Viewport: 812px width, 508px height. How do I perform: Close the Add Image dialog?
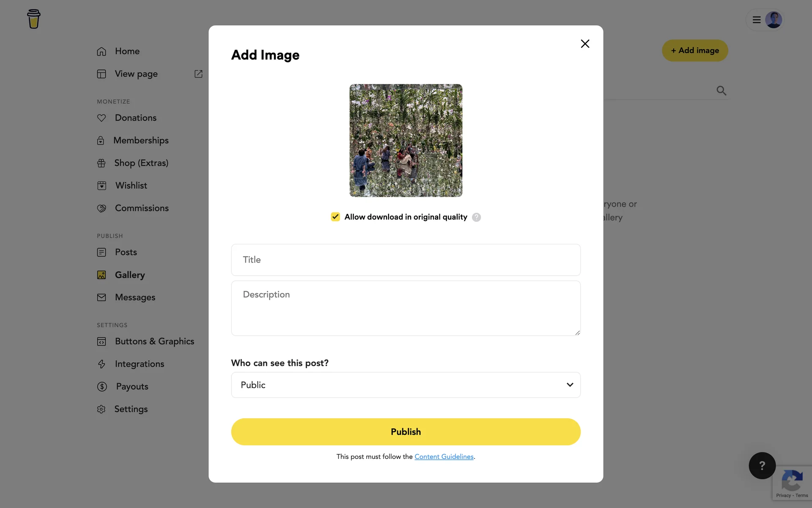585,44
